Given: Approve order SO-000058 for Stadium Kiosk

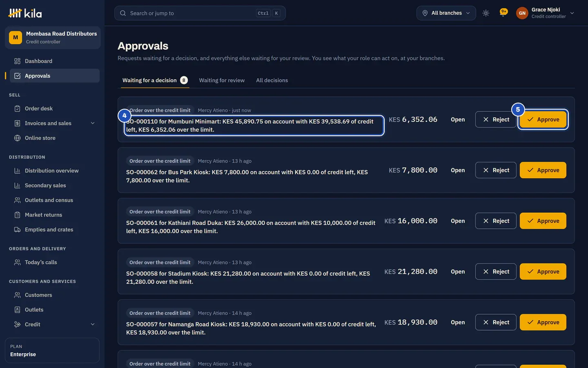Looking at the screenshot, I should click(x=543, y=272).
